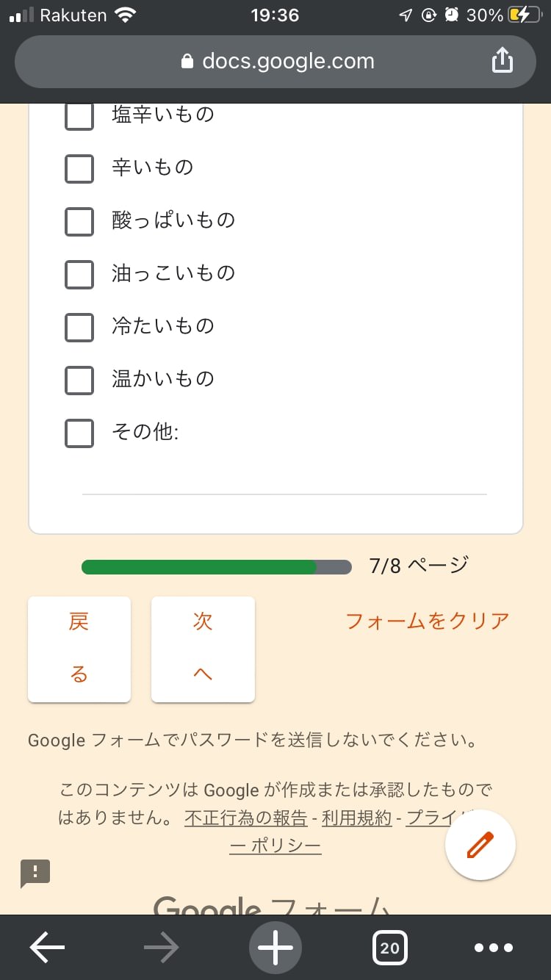Open a new tab with plus icon
This screenshot has width=551, height=980.
(276, 948)
